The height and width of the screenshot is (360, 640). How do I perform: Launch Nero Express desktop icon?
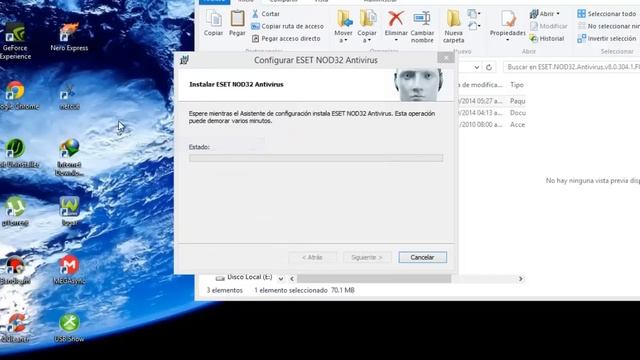tap(69, 37)
